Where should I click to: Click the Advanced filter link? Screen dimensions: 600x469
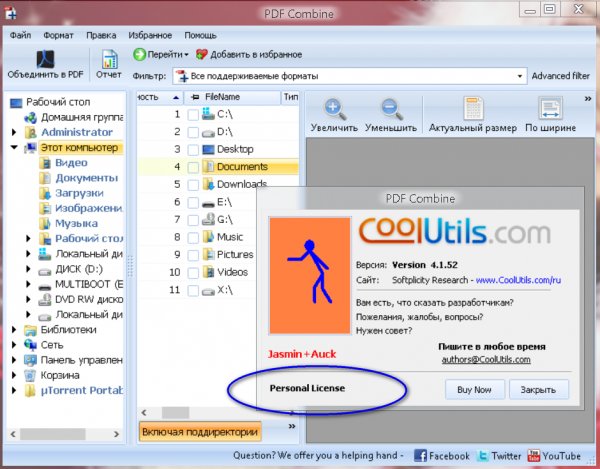point(561,76)
